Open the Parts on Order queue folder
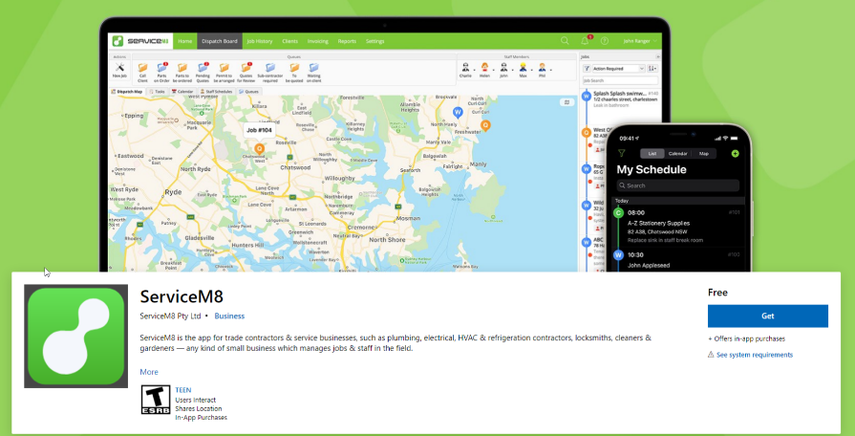The width and height of the screenshot is (855, 436). tap(161, 72)
